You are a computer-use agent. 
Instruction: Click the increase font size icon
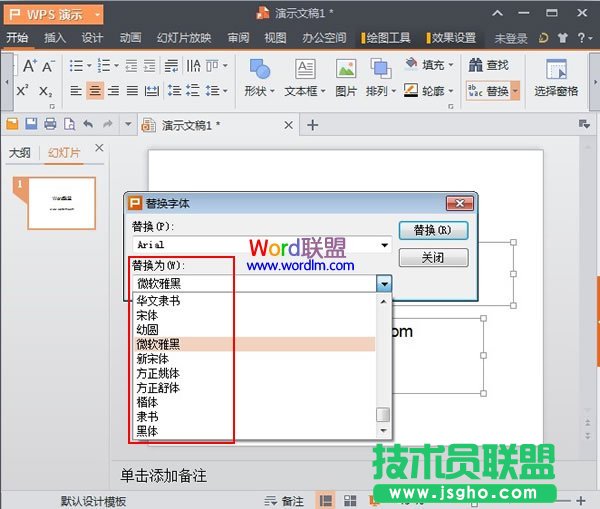click(28, 66)
